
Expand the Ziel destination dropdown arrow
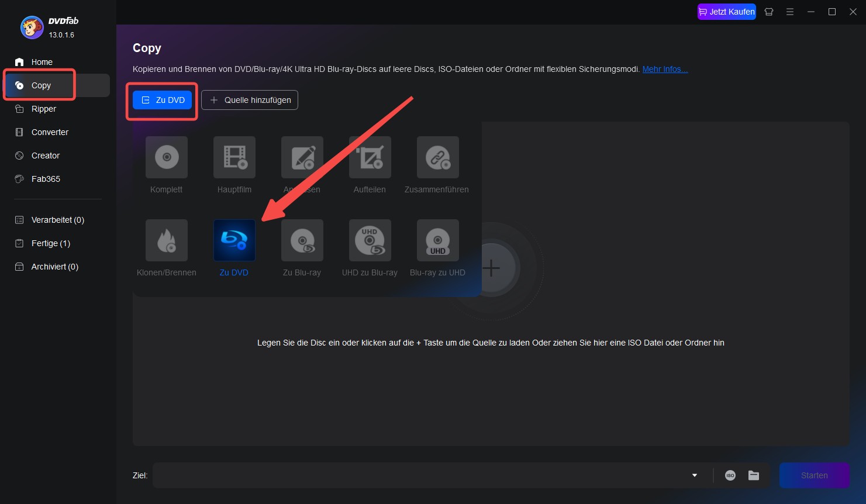pos(695,475)
